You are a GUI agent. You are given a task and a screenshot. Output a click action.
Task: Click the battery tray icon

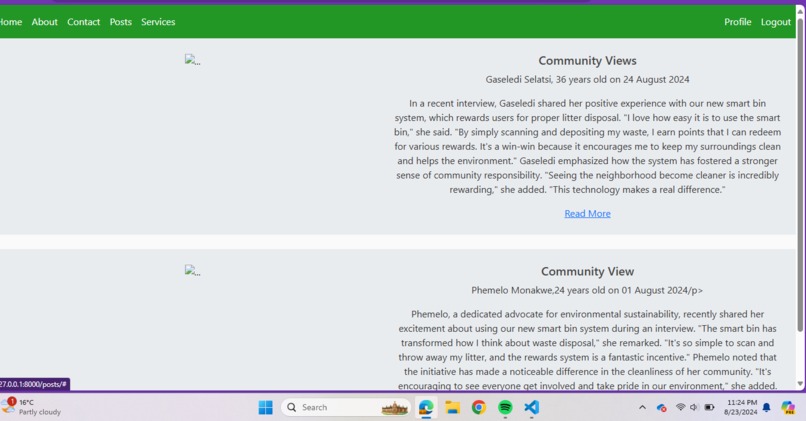709,407
